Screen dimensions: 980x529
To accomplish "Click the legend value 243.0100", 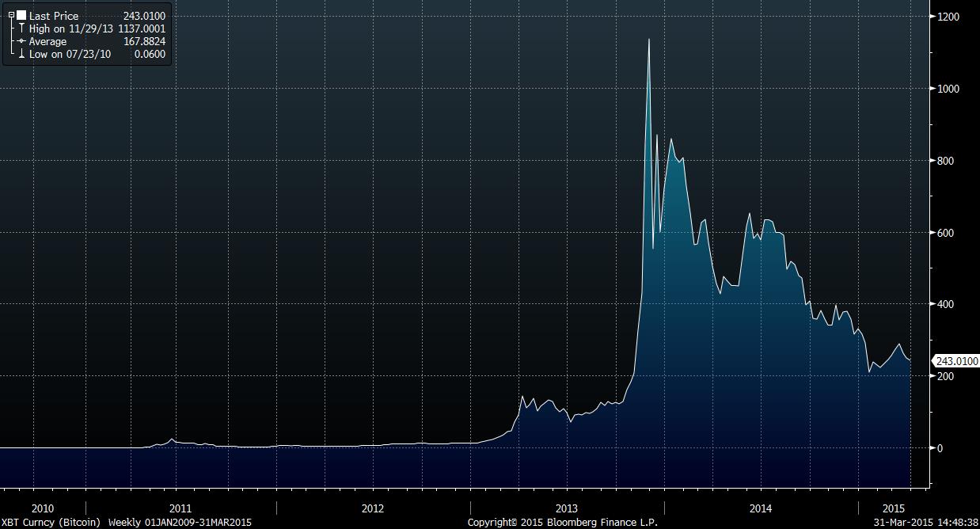I will pos(144,16).
